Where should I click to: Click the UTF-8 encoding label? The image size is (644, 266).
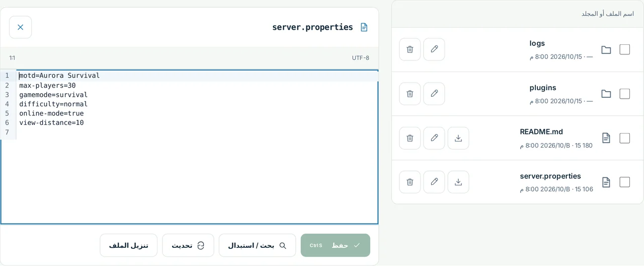pos(360,58)
